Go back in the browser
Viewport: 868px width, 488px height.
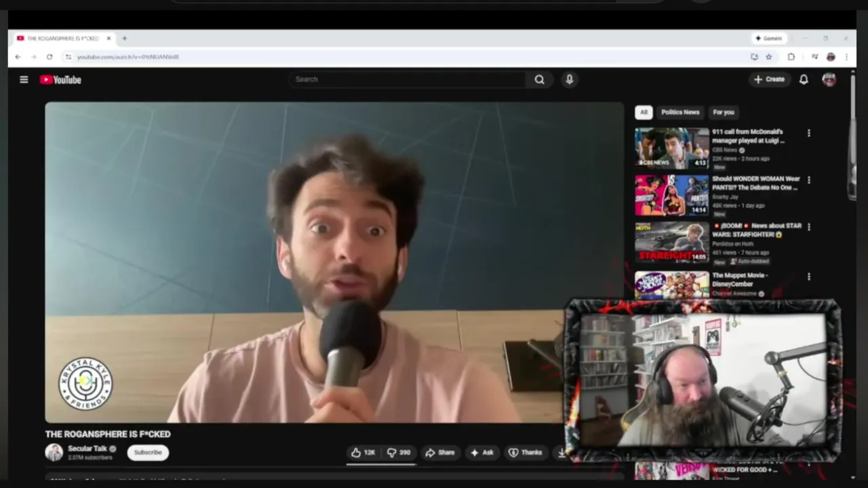click(18, 57)
